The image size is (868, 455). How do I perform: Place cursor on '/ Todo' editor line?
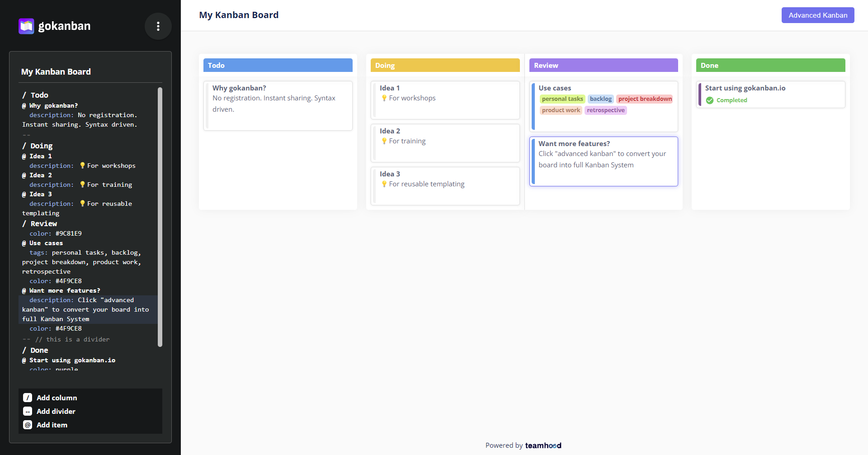tap(35, 95)
